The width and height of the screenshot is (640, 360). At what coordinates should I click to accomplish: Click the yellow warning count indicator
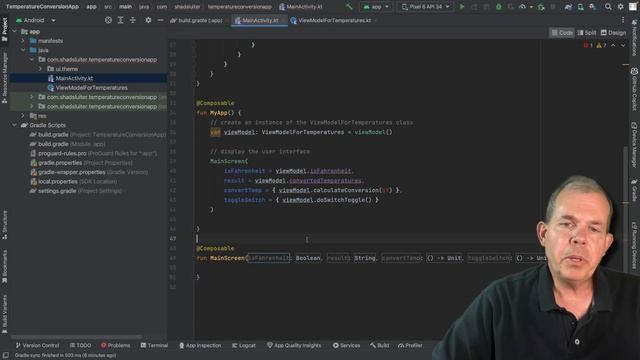(601, 45)
